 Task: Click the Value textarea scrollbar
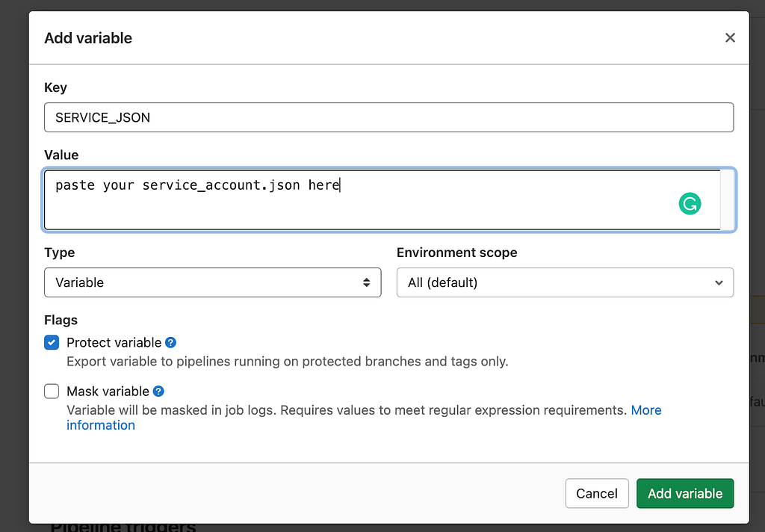pyautogui.click(x=727, y=199)
